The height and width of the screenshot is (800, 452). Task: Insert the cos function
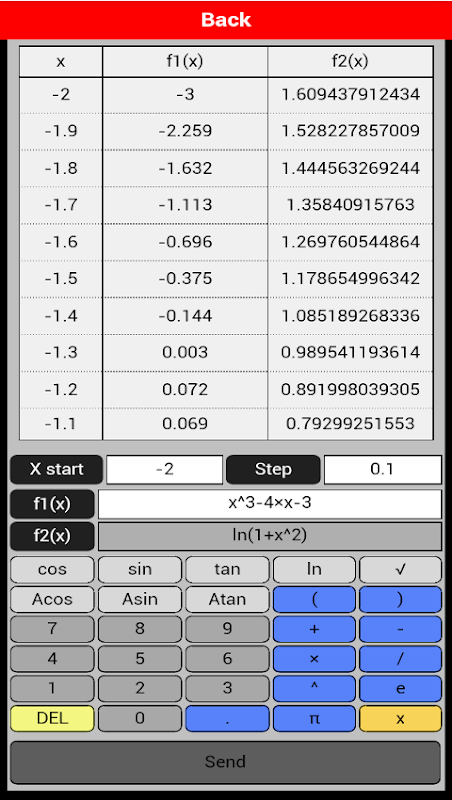pos(52,569)
